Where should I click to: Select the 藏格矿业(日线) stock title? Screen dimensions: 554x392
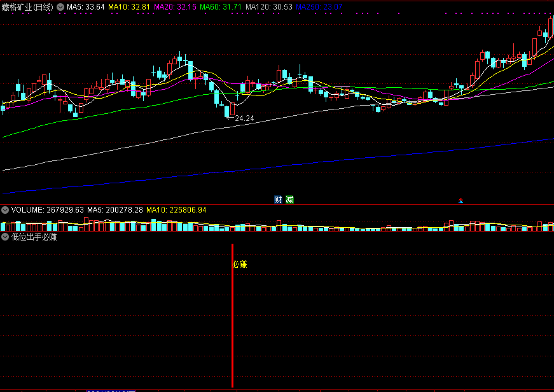pos(27,7)
